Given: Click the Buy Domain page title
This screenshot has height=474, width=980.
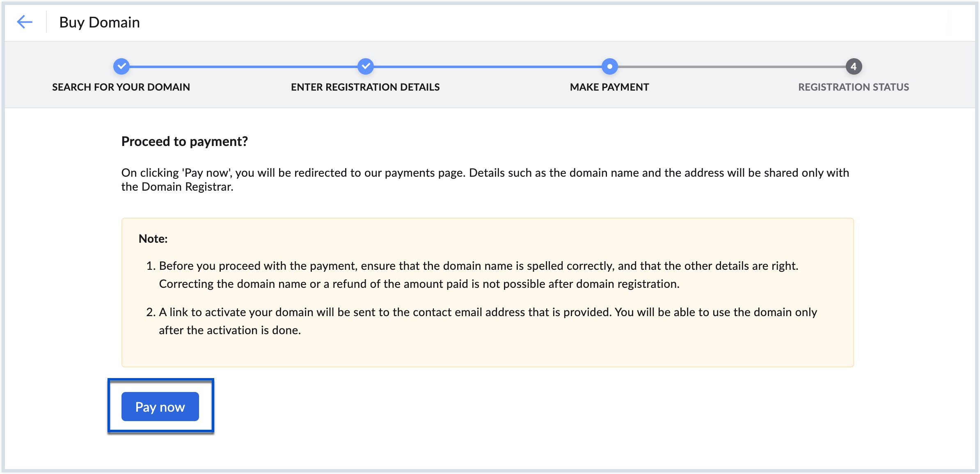Looking at the screenshot, I should (x=100, y=22).
